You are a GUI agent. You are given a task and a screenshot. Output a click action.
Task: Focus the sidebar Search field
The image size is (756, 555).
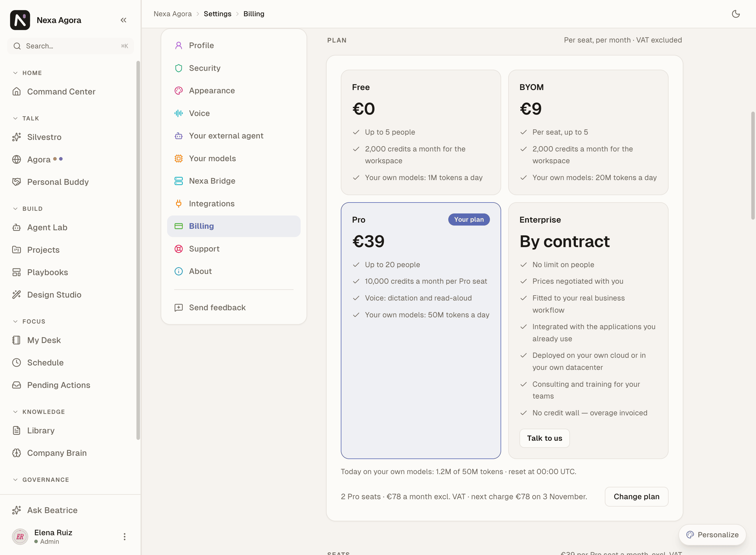tap(71, 46)
